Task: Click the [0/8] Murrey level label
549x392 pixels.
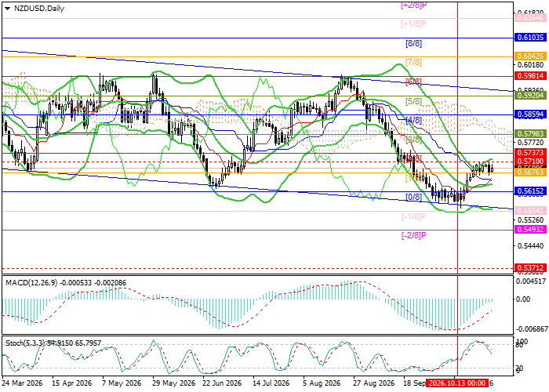Action: point(413,197)
